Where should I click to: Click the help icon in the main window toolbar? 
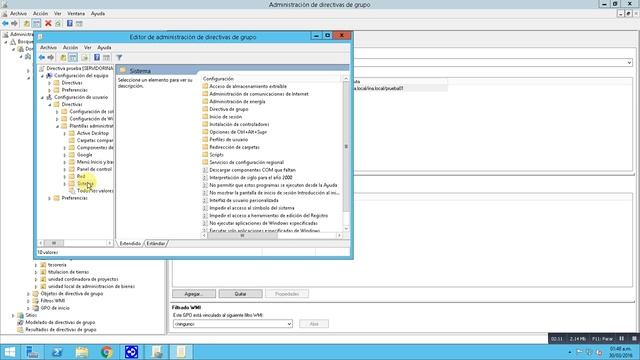click(x=70, y=24)
